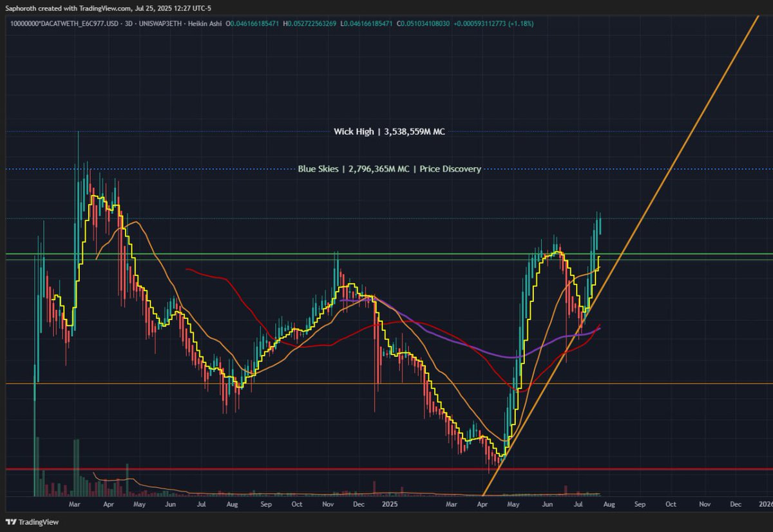Click the close value C0.051034108030

pos(423,23)
